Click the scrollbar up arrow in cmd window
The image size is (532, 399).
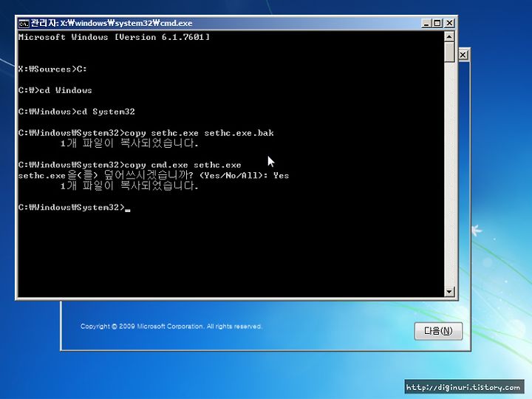[x=449, y=36]
